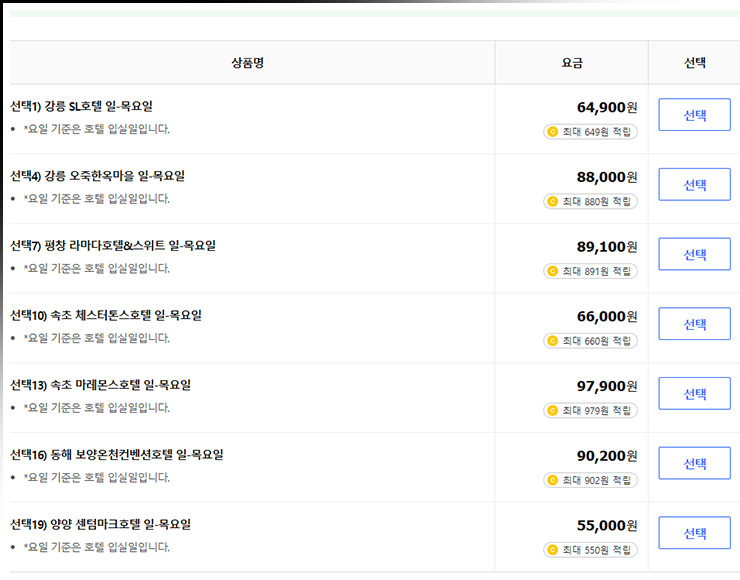Click coin icon beside 최대 880원 적립

(x=552, y=201)
